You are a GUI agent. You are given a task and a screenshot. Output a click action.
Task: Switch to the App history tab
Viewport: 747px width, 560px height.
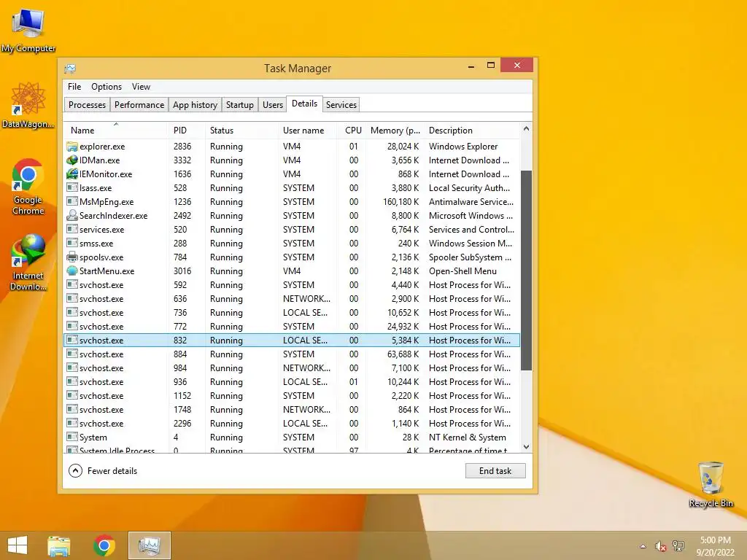[195, 105]
